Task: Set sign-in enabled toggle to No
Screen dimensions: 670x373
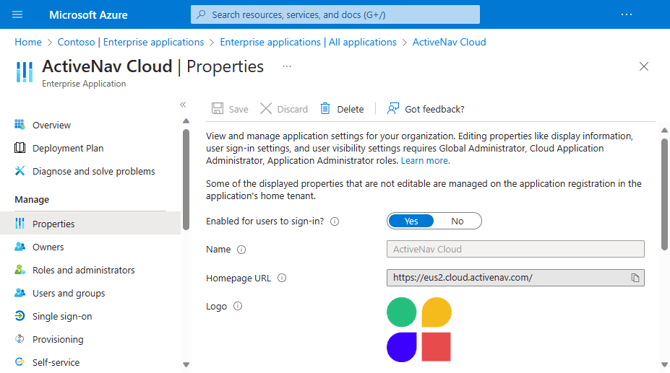Action: click(457, 221)
